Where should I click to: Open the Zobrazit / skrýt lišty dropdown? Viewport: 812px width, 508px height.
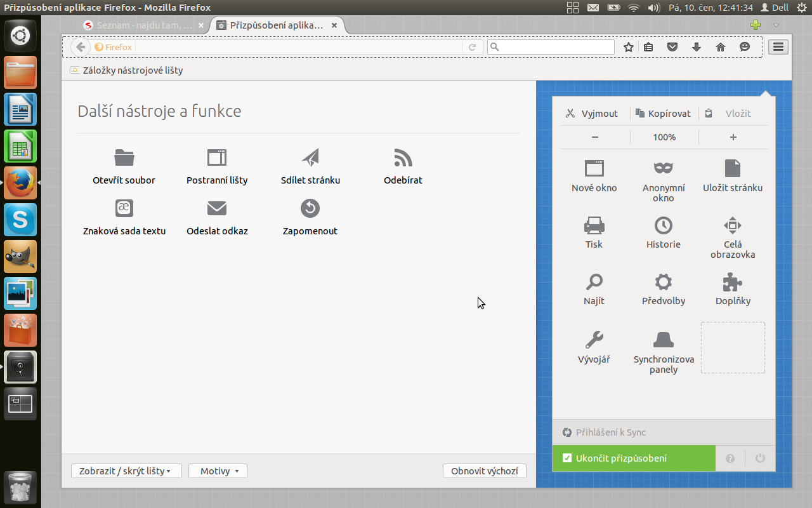click(126, 471)
